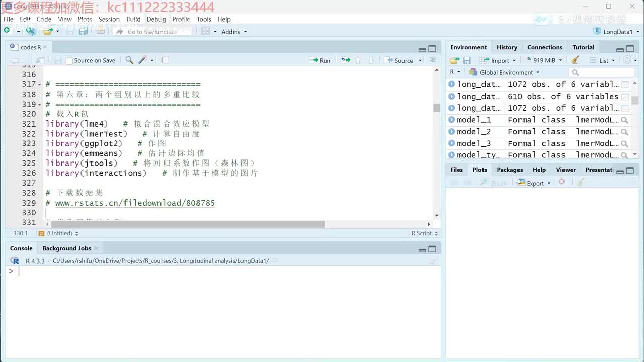644x362 pixels.
Task: Expand the model_3 object blue arrow
Action: [451, 143]
